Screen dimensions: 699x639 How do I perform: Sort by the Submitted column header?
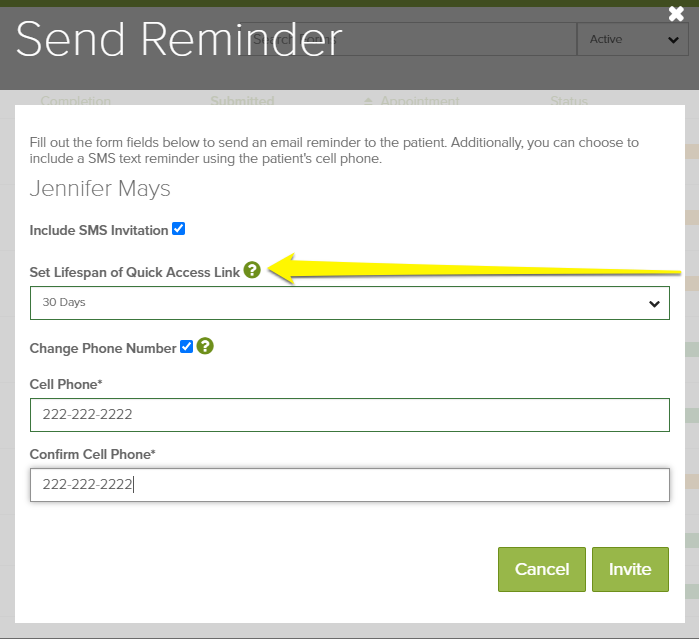click(242, 101)
